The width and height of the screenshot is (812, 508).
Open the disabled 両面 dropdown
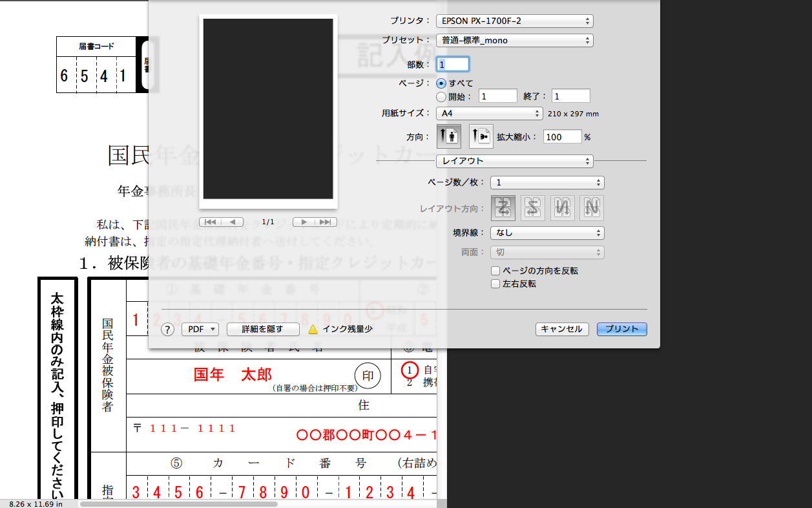point(547,252)
